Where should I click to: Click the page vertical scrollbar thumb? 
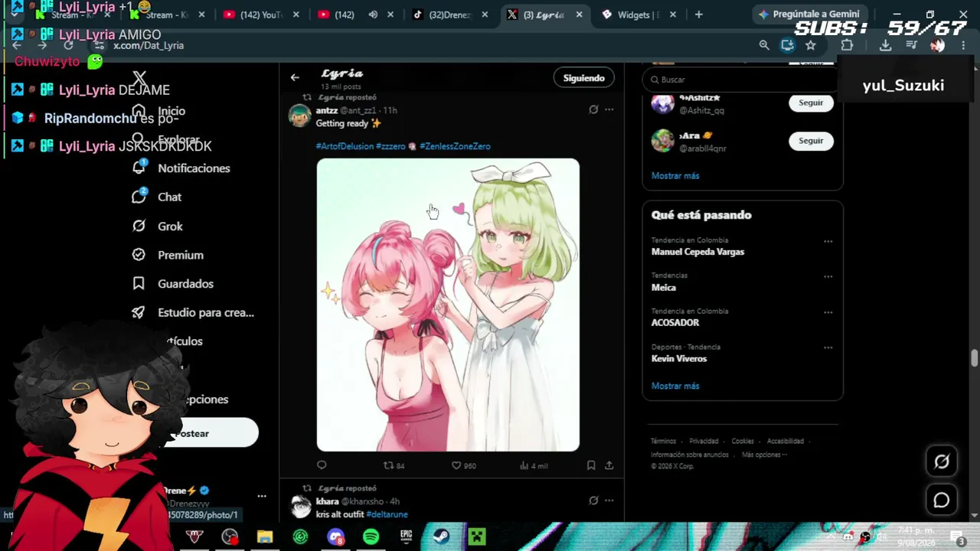tap(975, 358)
